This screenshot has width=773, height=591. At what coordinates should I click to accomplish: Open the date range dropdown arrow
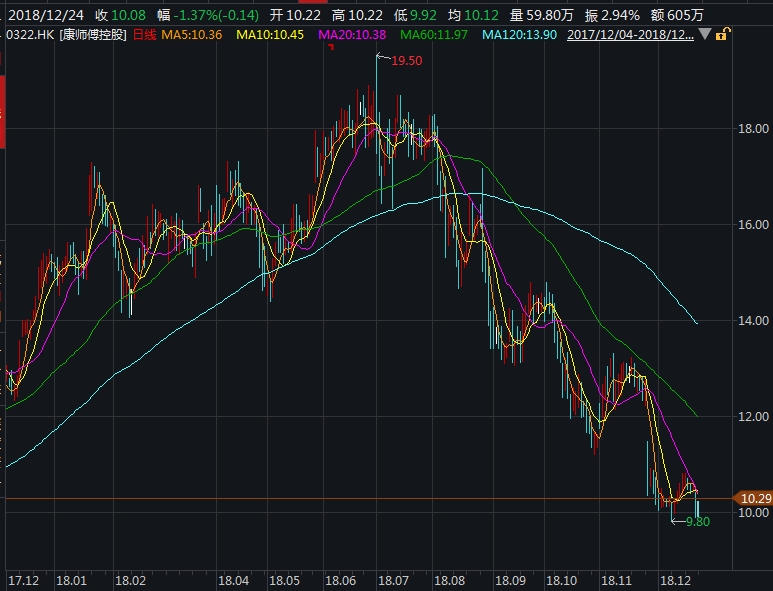pos(705,35)
